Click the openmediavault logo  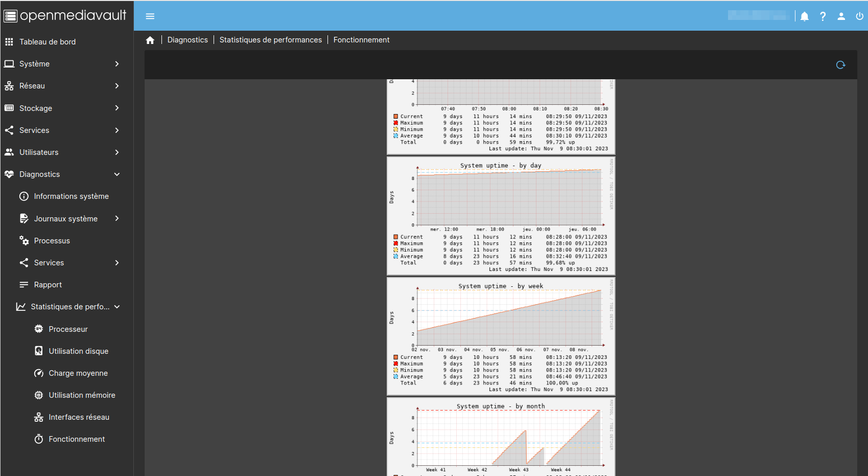coord(65,15)
